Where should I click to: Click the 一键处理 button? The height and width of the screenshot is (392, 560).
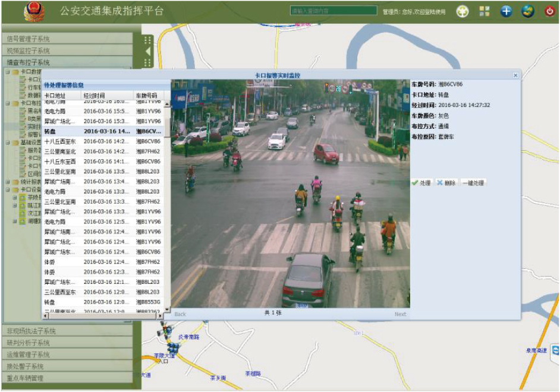pyautogui.click(x=473, y=183)
